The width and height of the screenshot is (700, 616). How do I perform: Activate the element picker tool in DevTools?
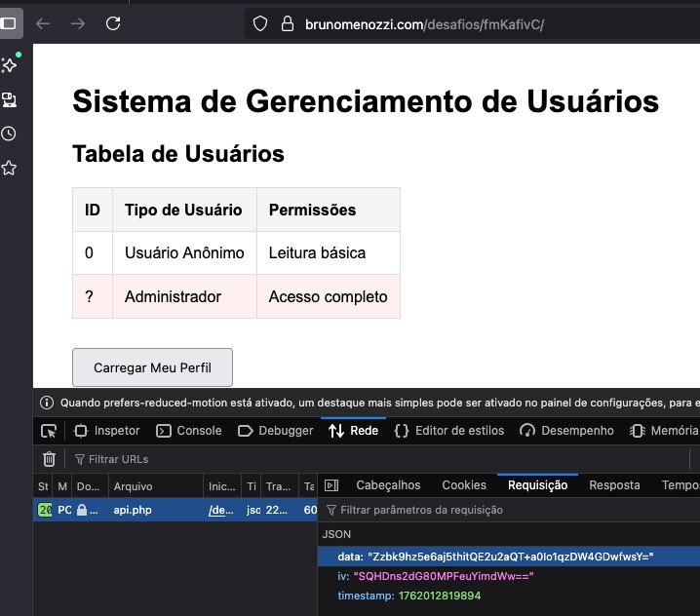(49, 431)
